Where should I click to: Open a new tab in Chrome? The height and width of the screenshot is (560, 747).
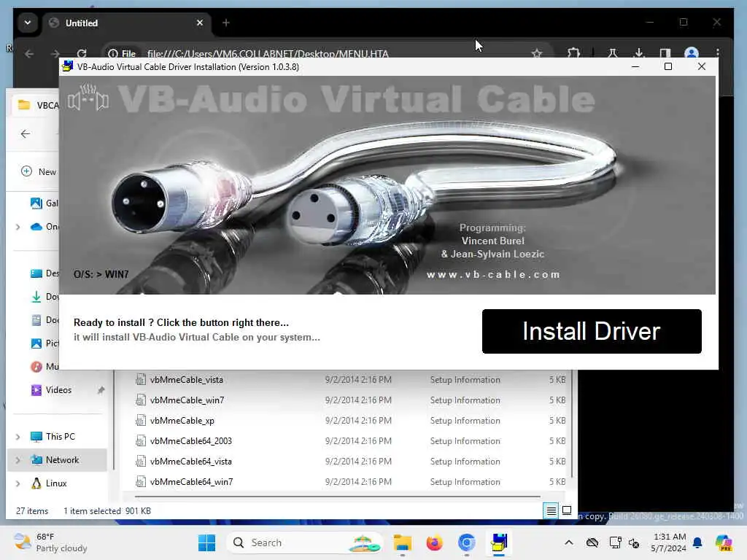(x=226, y=23)
